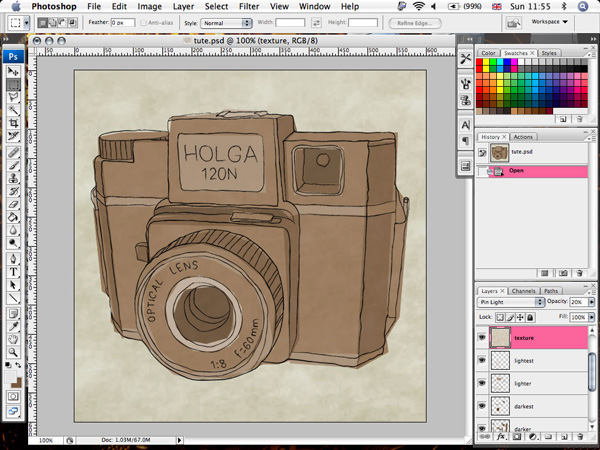Select the Burn tool

click(13, 243)
